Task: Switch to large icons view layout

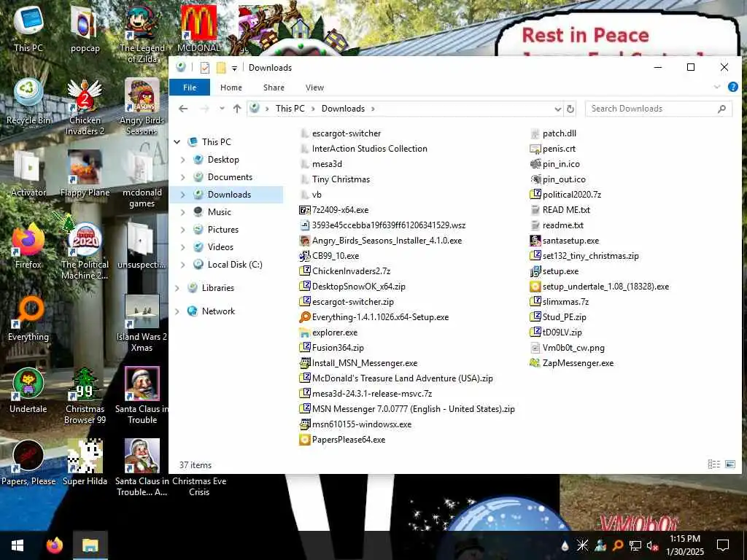Action: click(x=729, y=464)
